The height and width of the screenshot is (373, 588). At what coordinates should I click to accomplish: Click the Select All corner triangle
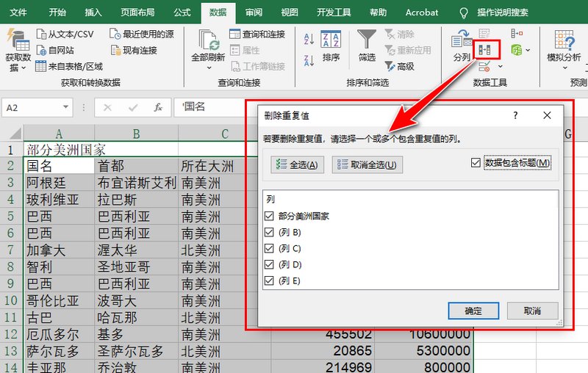pos(15,133)
